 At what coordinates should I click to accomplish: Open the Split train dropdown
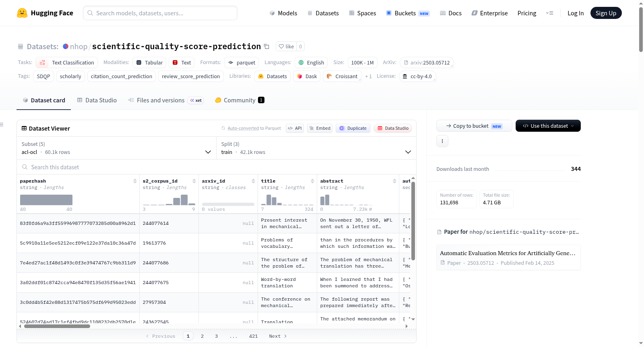click(316, 148)
